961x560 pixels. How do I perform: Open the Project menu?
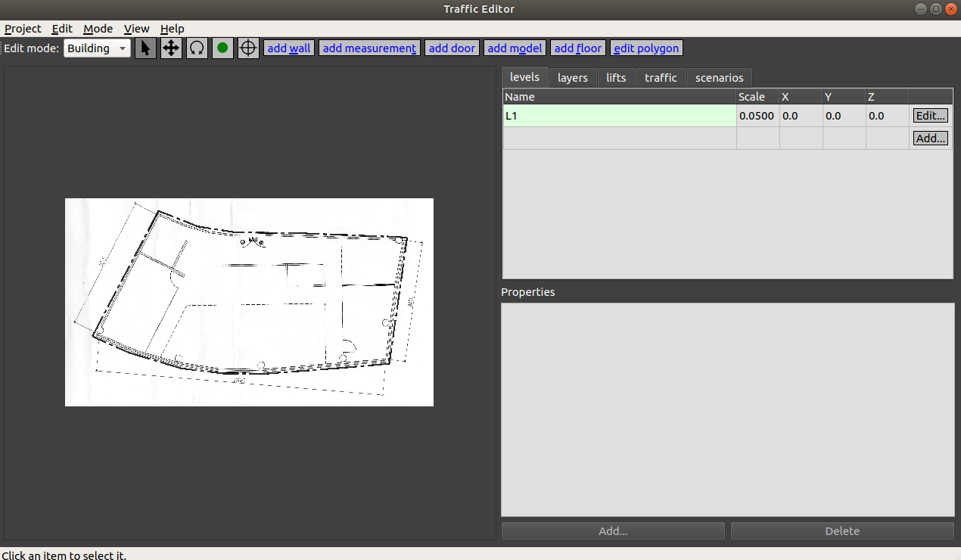click(x=22, y=29)
